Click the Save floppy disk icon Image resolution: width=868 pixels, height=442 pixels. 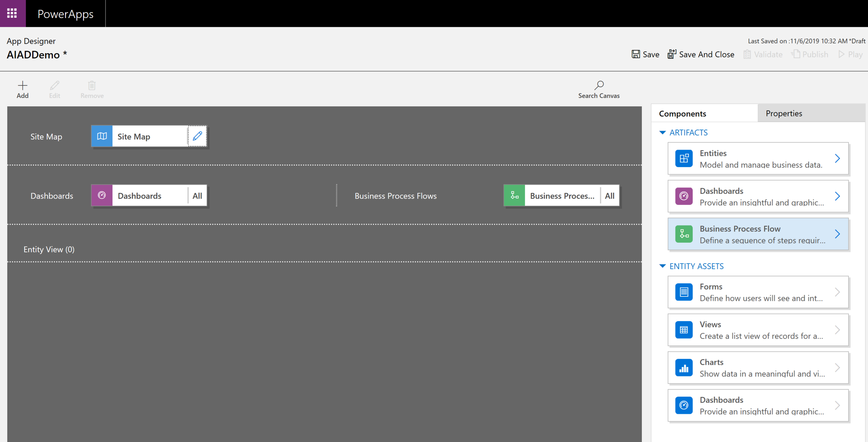pos(635,54)
